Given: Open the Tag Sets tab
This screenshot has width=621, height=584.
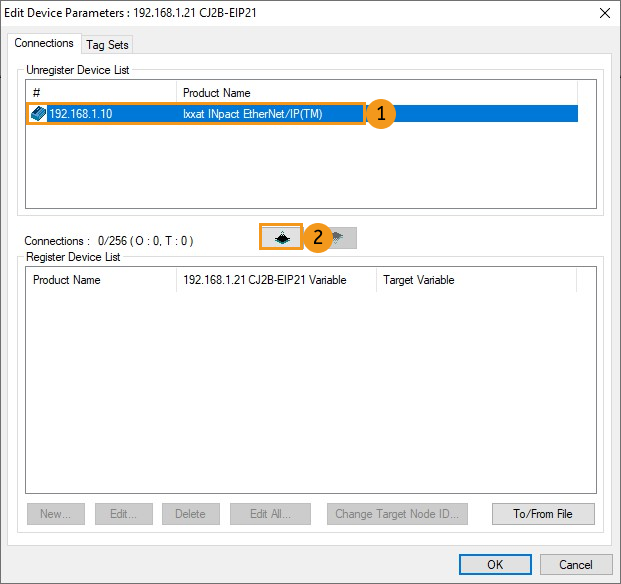Looking at the screenshot, I should 107,45.
